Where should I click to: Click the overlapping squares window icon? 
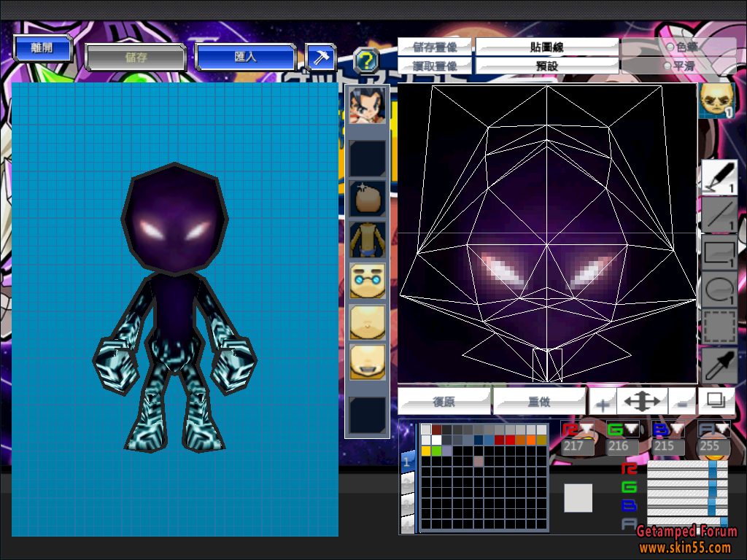(x=716, y=400)
